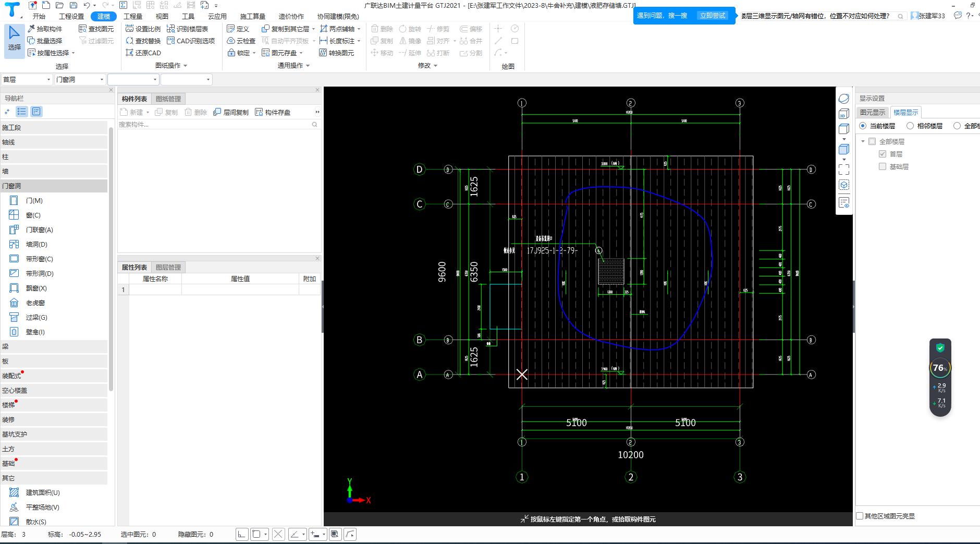Screen dimensions: 980x544
Task: Click the 还原CAD tool
Action: [x=143, y=53]
